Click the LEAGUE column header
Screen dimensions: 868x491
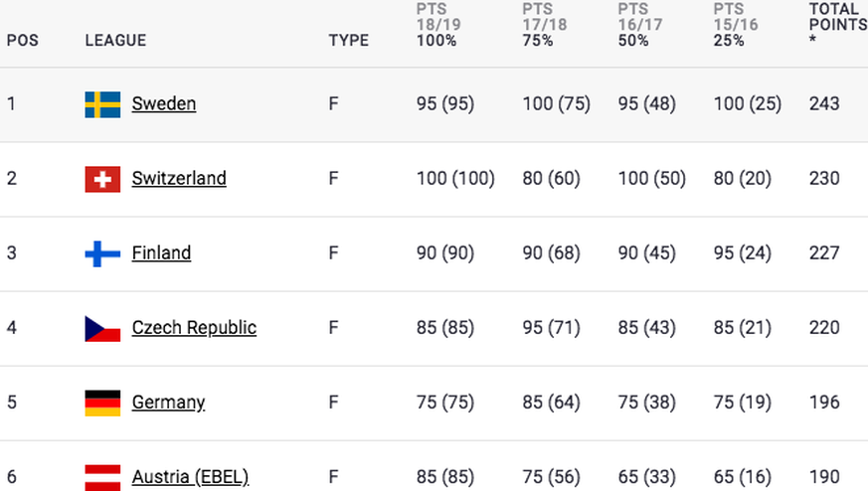tap(115, 41)
